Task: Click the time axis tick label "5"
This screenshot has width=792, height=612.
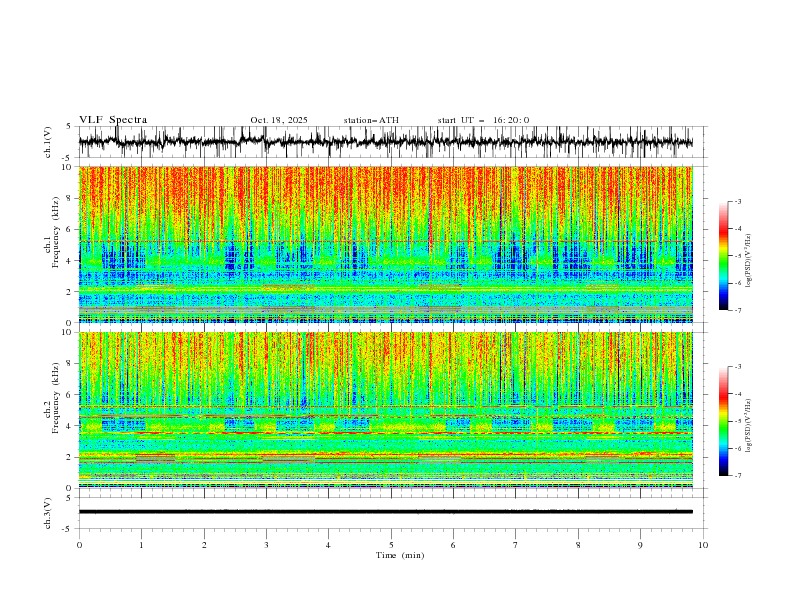Action: tap(391, 545)
